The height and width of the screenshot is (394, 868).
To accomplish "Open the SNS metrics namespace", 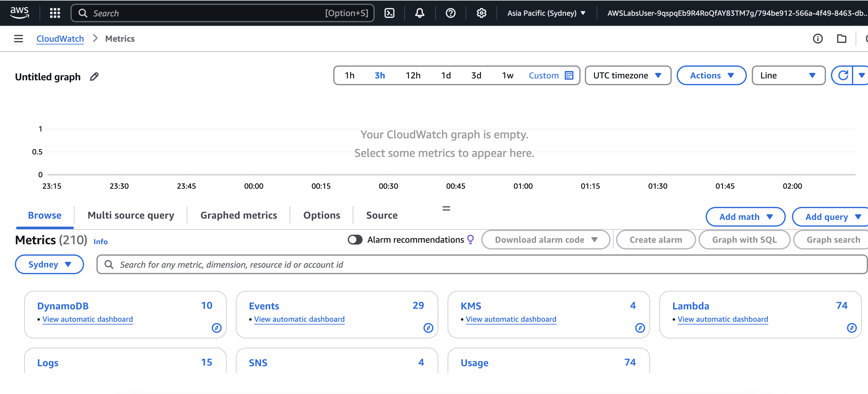I will [x=258, y=363].
